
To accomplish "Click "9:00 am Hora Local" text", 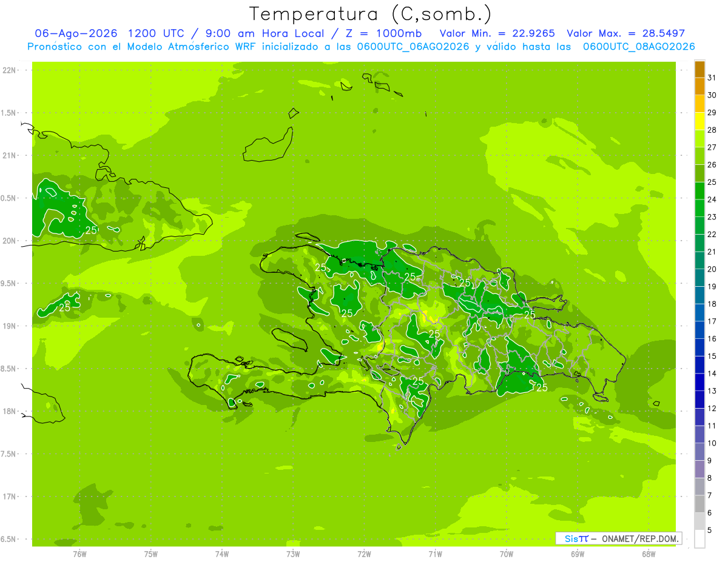I will pyautogui.click(x=265, y=33).
